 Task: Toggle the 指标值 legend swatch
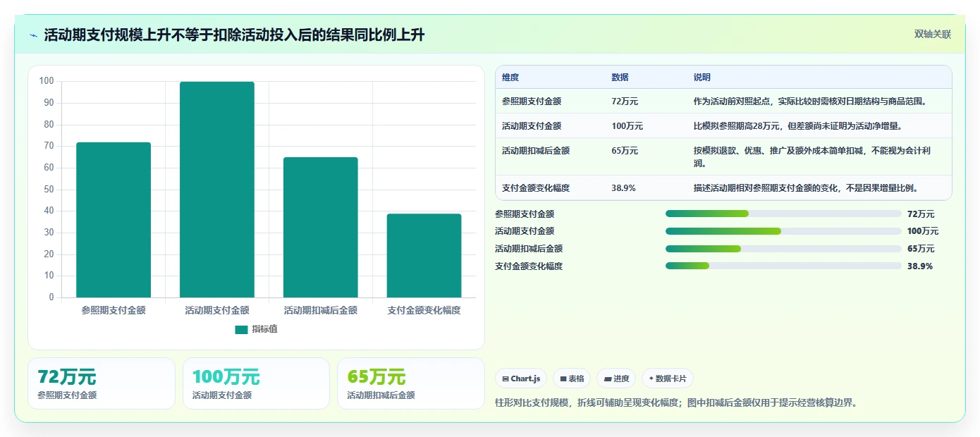tap(241, 330)
